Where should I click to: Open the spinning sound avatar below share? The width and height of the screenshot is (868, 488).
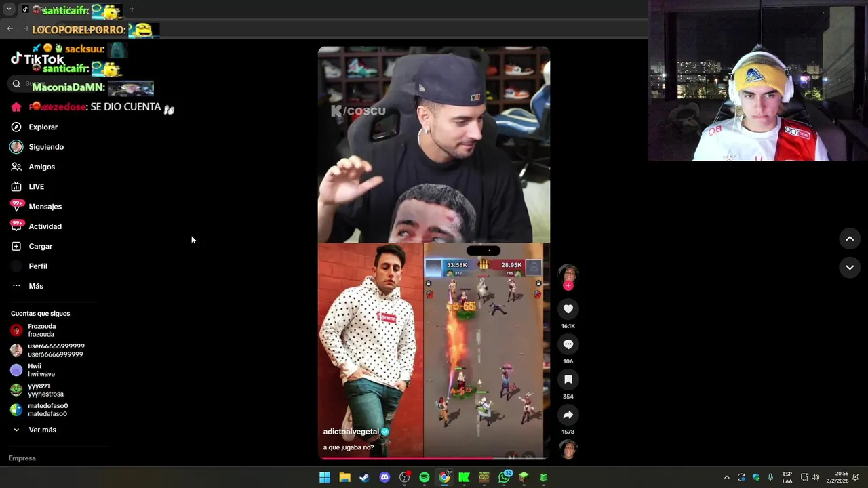pyautogui.click(x=568, y=449)
